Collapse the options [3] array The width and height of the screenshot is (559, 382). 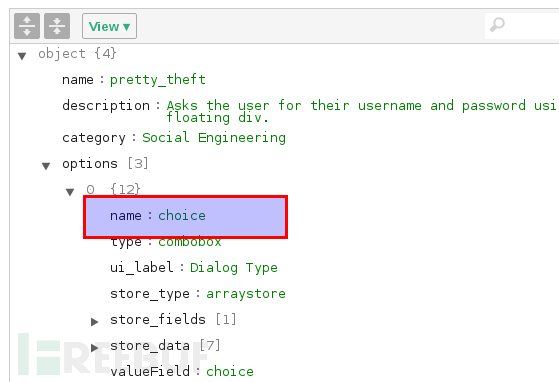click(x=46, y=166)
